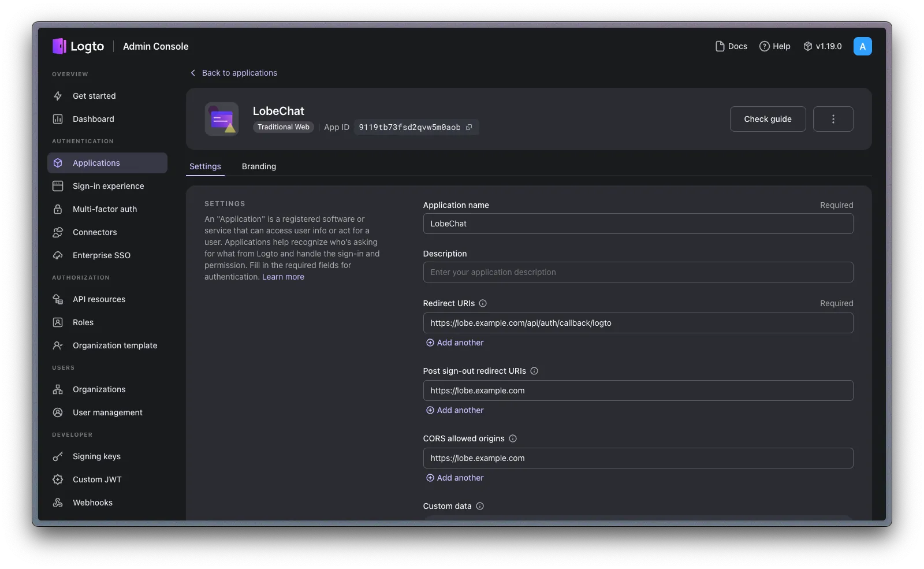This screenshot has height=569, width=924.
Task: Open the account avatar menu
Action: pos(862,46)
